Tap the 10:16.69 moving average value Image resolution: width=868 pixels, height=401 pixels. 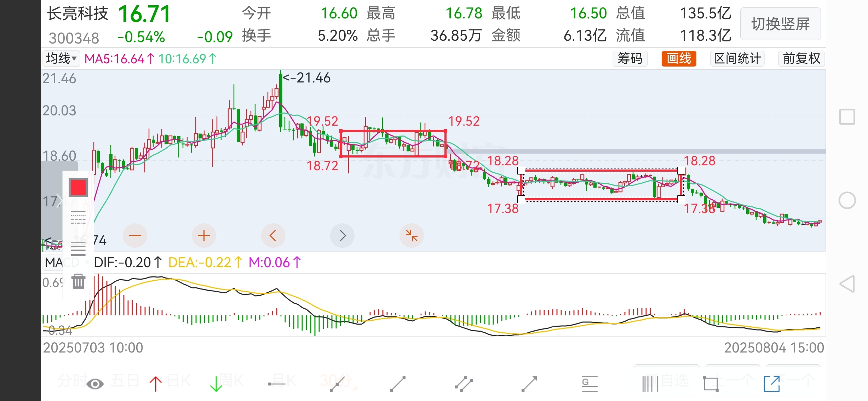pyautogui.click(x=187, y=59)
